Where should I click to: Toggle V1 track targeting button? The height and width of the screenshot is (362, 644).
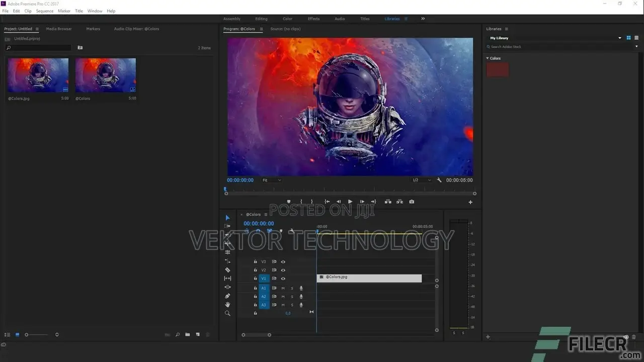264,279
